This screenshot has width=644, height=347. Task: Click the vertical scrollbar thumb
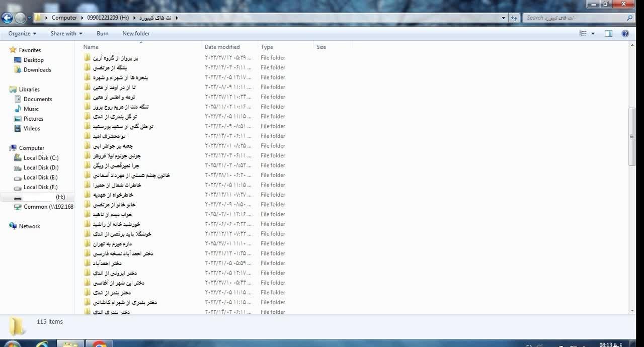632,136
